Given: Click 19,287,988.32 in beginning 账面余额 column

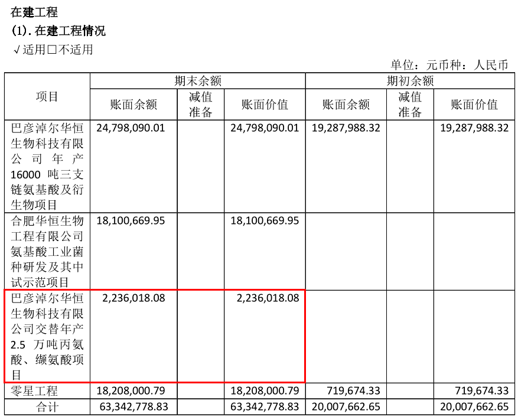Looking at the screenshot, I should pos(346,128).
